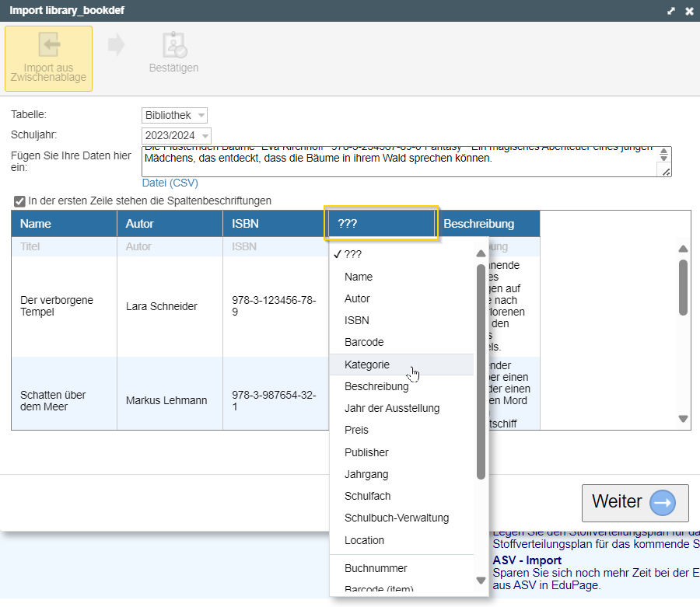Select Preis in the dropdown list
This screenshot has height=607, width=700.
pos(401,430)
